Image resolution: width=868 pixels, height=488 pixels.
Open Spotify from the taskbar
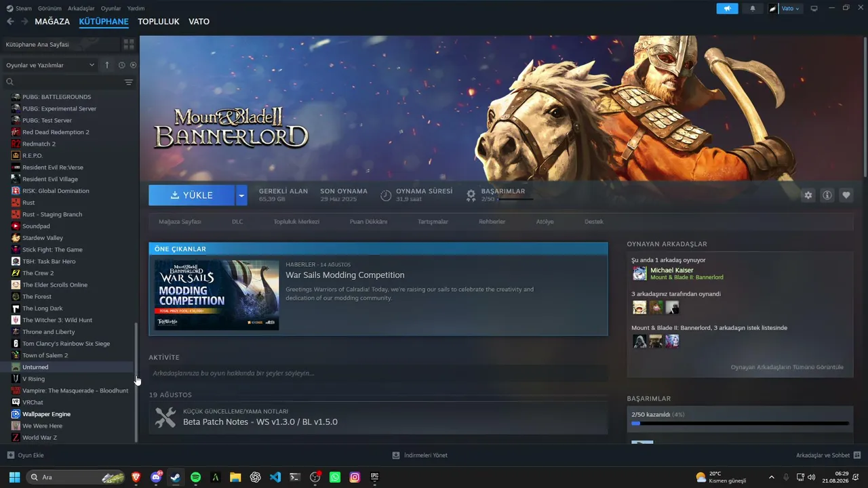coord(195,477)
